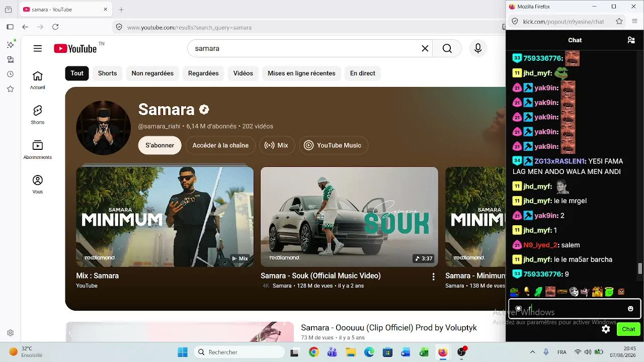Open Samara - Souk (Official Music Video) title

(x=320, y=276)
